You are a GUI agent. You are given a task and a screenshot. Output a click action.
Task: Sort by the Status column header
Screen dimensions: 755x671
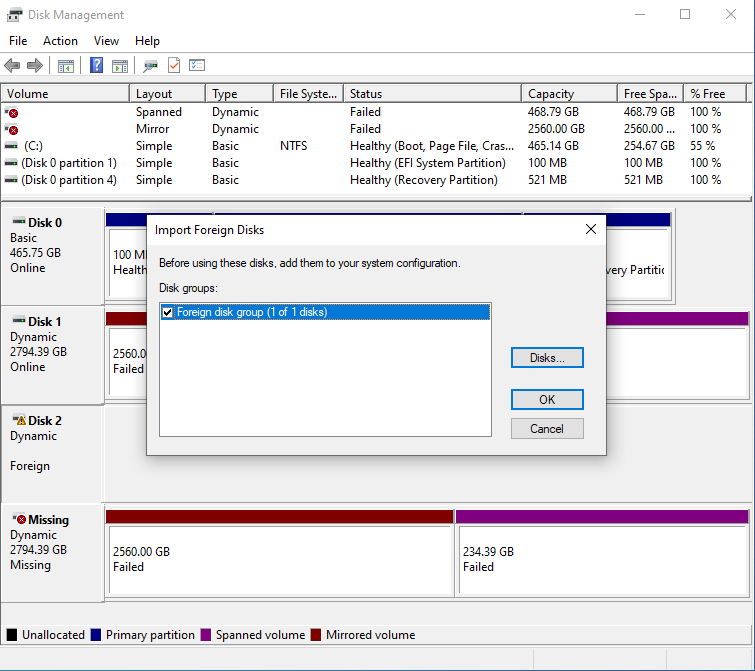(432, 93)
